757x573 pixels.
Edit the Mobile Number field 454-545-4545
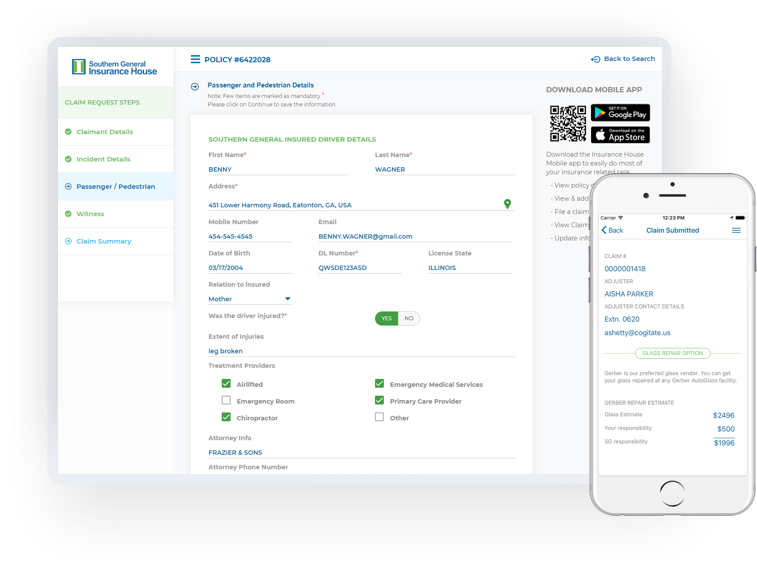pos(250,237)
